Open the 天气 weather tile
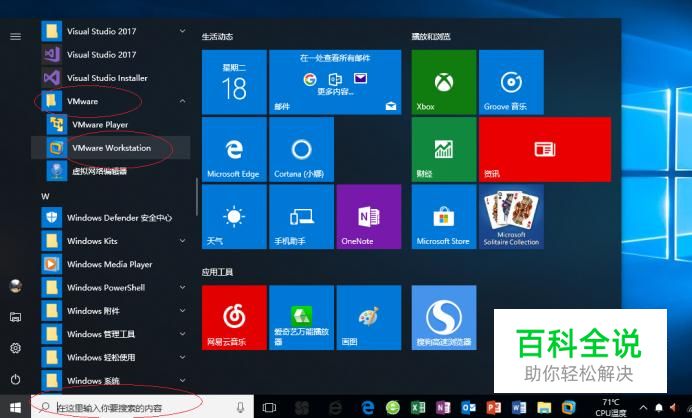Screen dimensions: 692x418 234,217
